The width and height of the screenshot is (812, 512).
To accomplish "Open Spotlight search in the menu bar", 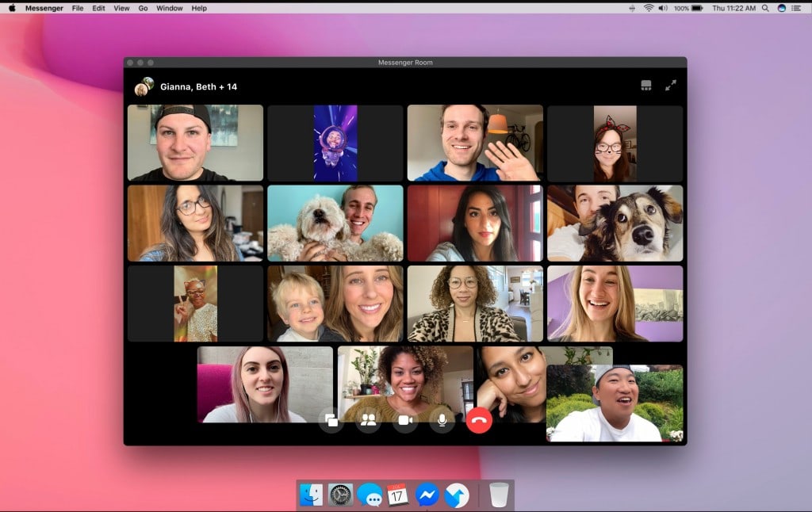I will 765,8.
